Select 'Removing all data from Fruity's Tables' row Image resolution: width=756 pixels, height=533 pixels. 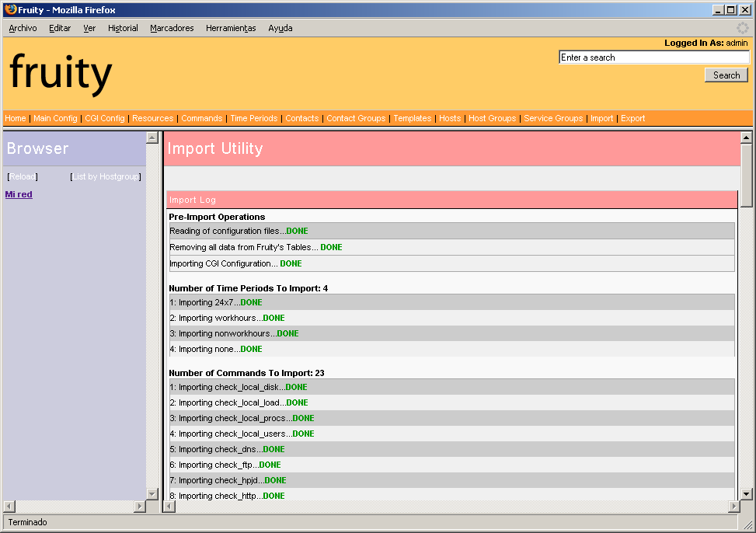451,247
